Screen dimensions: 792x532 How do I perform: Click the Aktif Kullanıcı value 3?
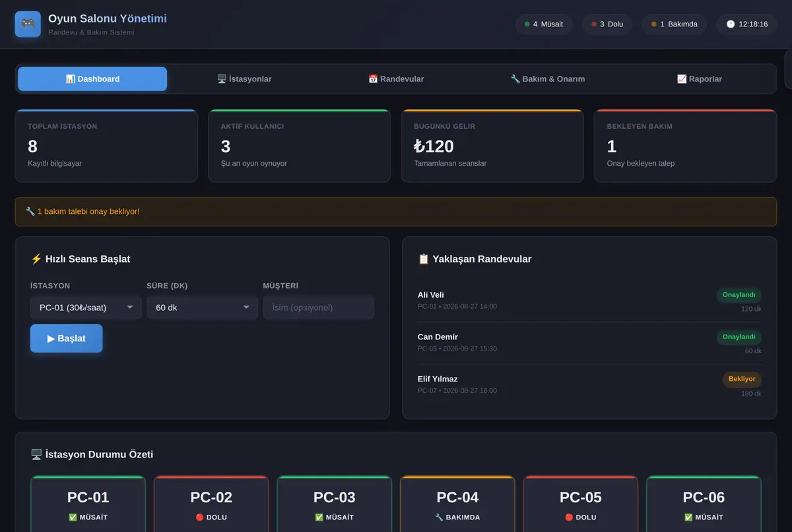click(226, 146)
